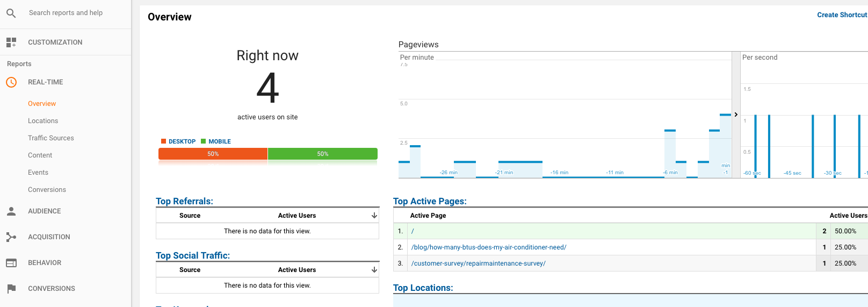Open the repairmaintenance-survey page link
This screenshot has height=307, width=868.
pos(478,263)
